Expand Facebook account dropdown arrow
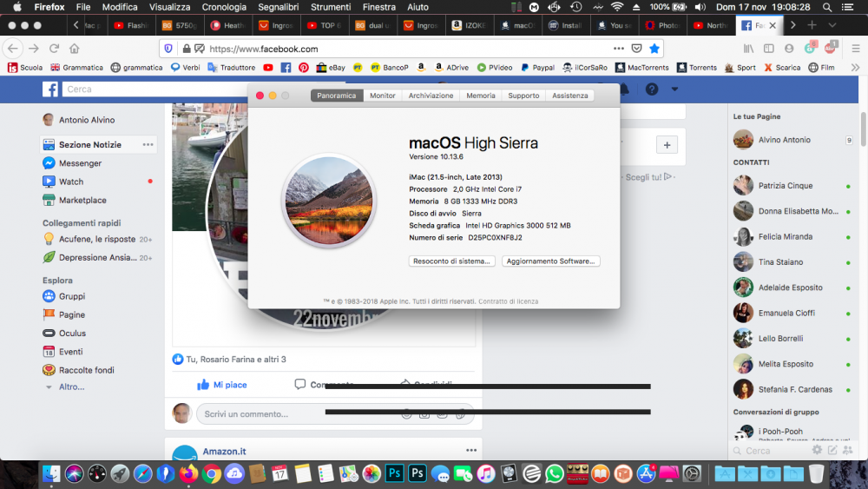The height and width of the screenshot is (489, 868). 674,89
